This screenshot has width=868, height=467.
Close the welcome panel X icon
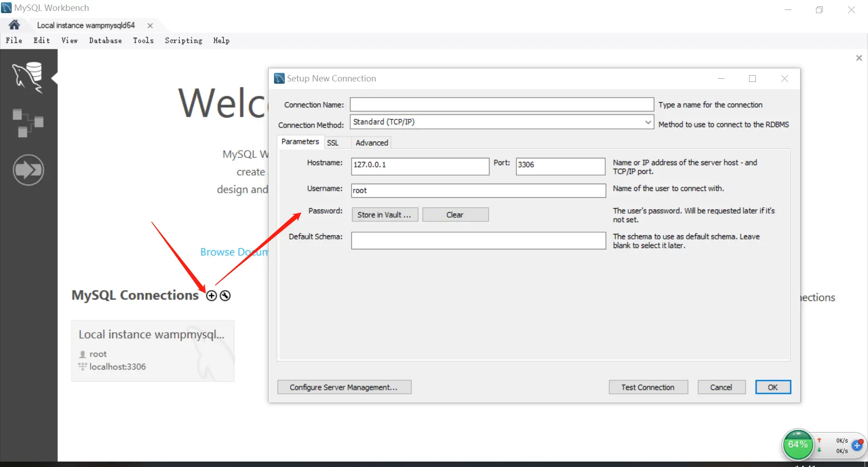859,58
